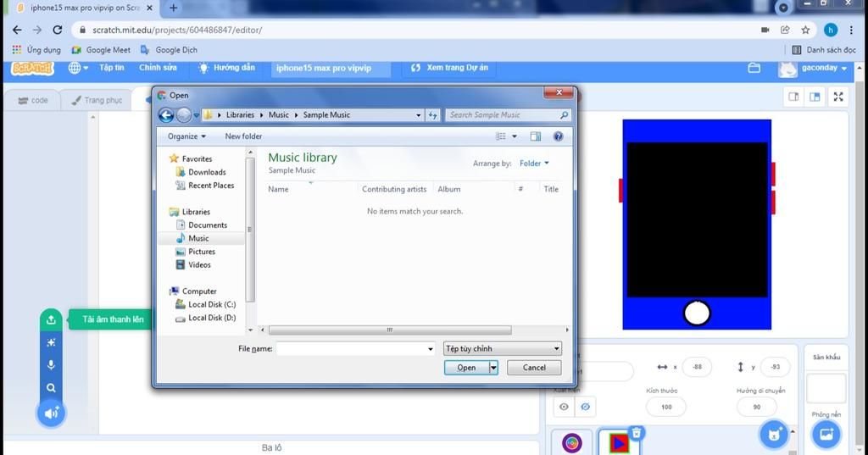Click Cancel in the Open dialog
Screen dimensions: 868x455
(x=534, y=368)
